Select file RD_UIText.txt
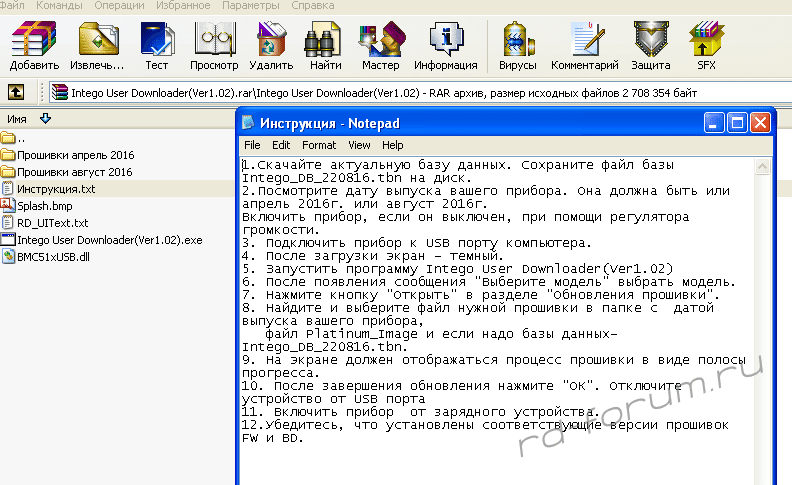The width and height of the screenshot is (792, 485). coord(53,223)
